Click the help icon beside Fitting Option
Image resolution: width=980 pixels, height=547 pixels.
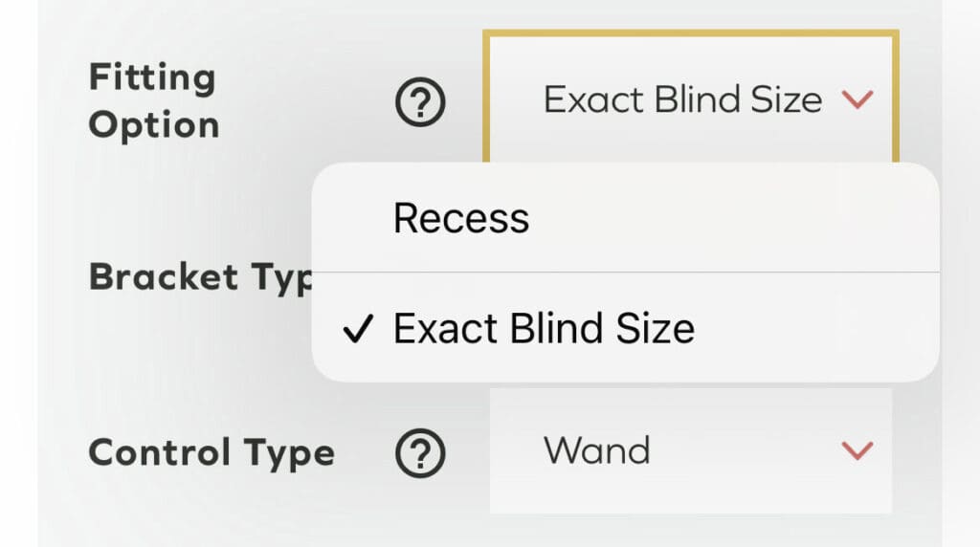point(420,101)
